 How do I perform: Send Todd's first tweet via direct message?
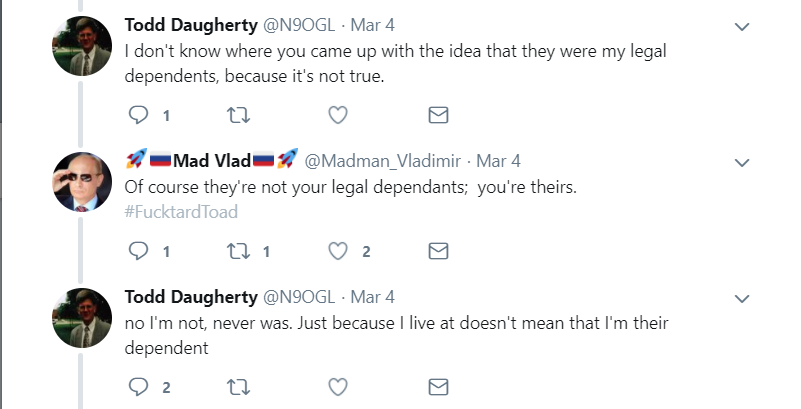437,116
